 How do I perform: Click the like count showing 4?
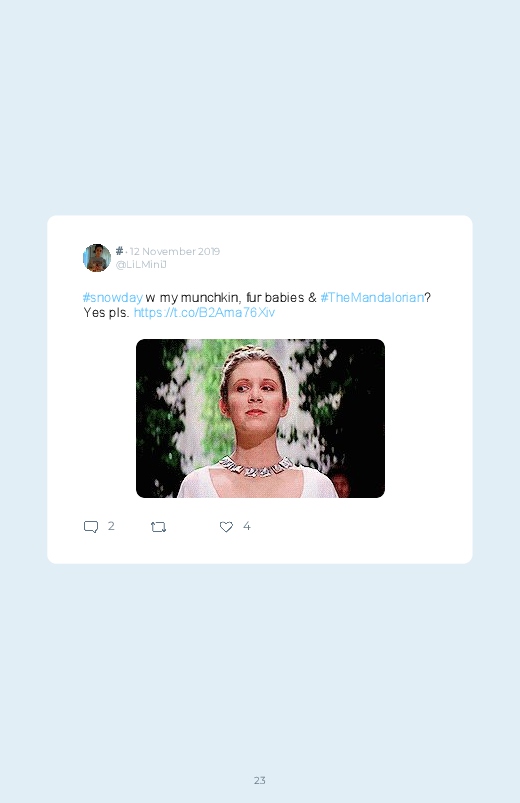point(247,526)
